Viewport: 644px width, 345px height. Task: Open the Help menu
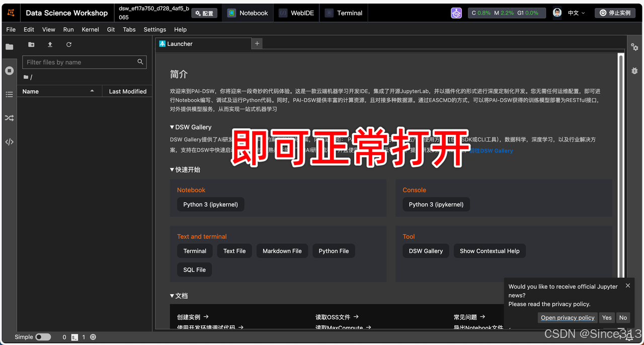[x=180, y=29]
